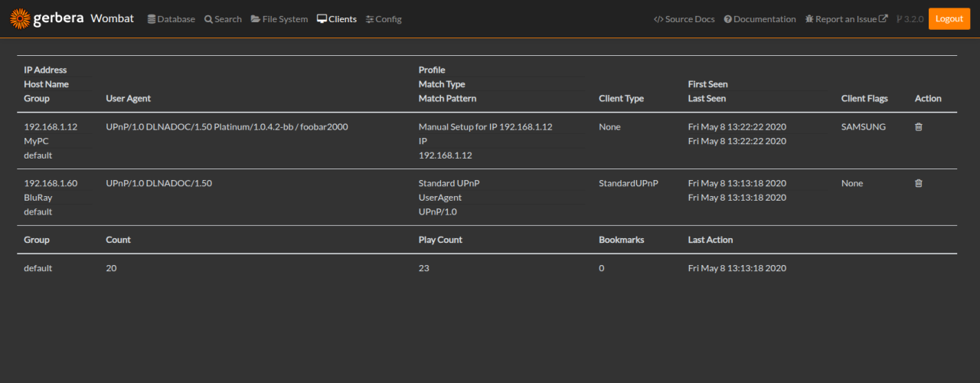Click the Bookmarks column header

point(622,240)
